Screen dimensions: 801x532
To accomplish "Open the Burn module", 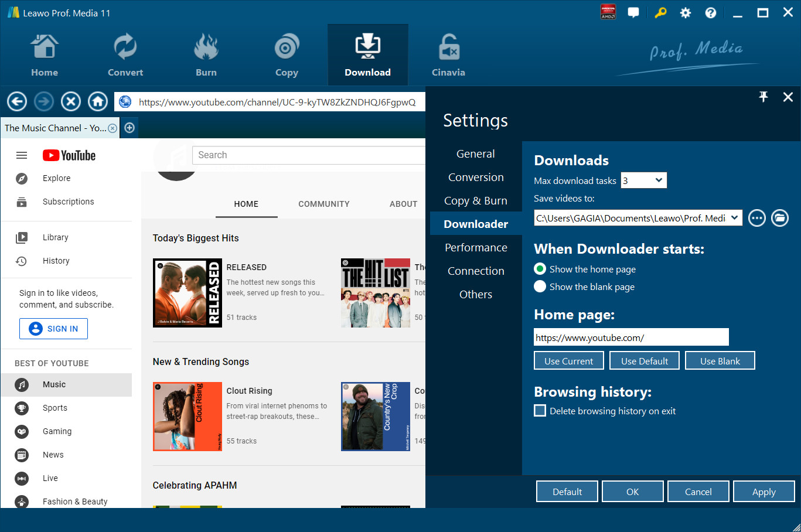I will pyautogui.click(x=206, y=55).
